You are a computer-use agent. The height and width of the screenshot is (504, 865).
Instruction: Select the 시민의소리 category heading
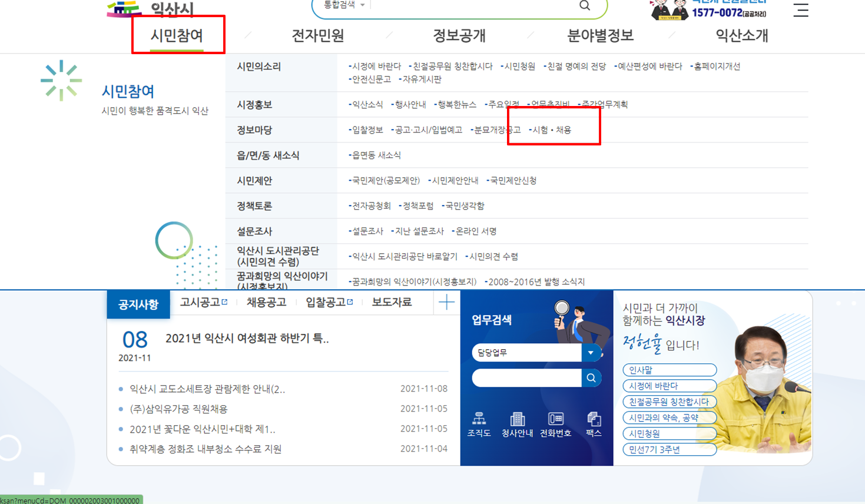tap(259, 67)
